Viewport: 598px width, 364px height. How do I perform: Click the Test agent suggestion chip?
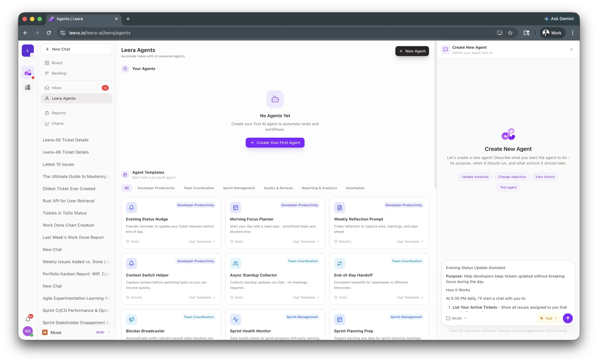[x=508, y=187]
